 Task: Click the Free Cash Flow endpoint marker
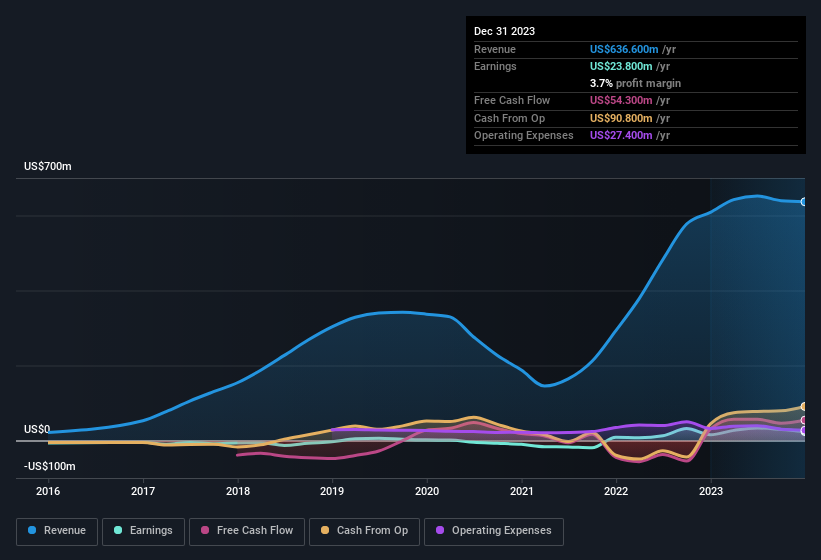coord(804,420)
